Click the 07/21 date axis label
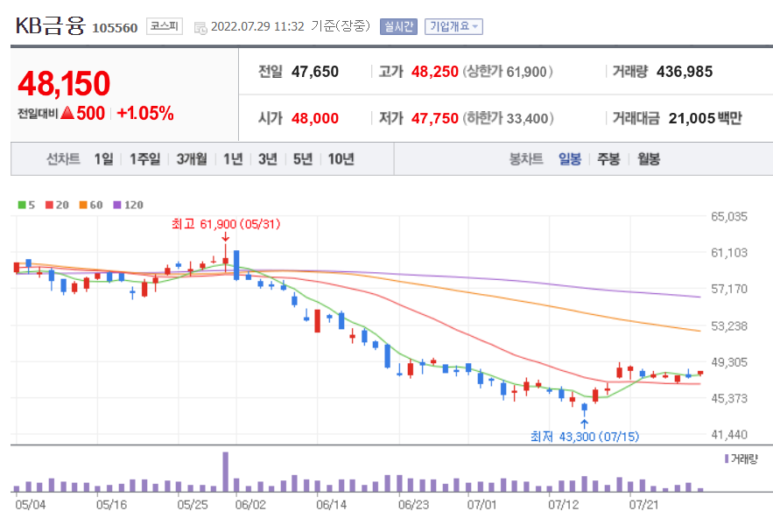Viewport: 773px width, 532px height. (643, 505)
